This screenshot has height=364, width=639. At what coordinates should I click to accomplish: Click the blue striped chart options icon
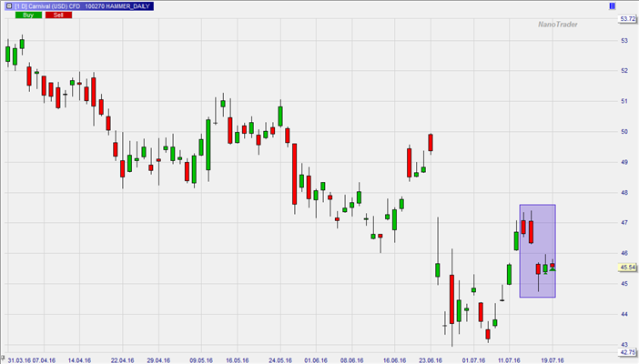(612, 6)
